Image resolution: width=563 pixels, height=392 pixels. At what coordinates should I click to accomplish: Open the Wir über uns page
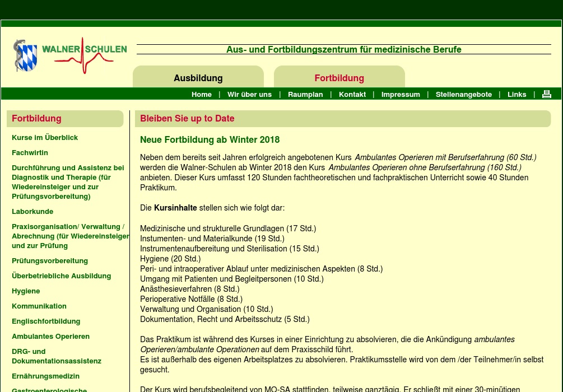249,95
